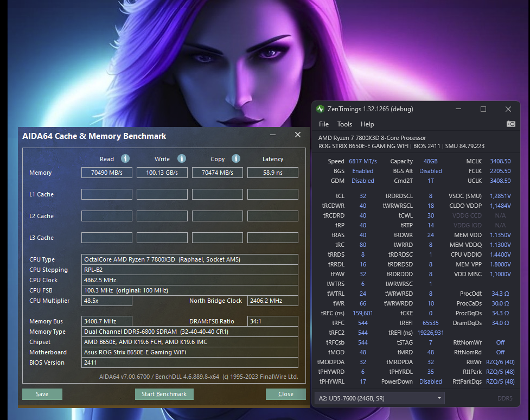
Task: Click the Start Benchmark button
Action: (164, 394)
